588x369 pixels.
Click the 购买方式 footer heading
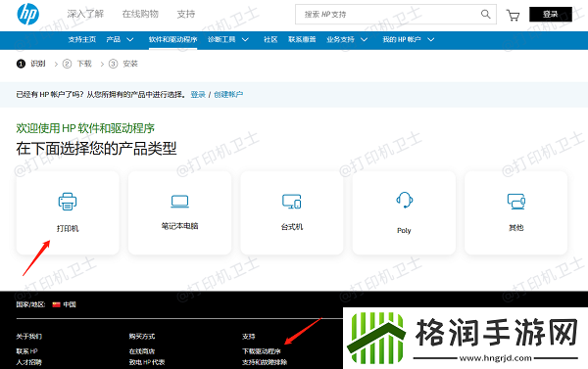142,337
